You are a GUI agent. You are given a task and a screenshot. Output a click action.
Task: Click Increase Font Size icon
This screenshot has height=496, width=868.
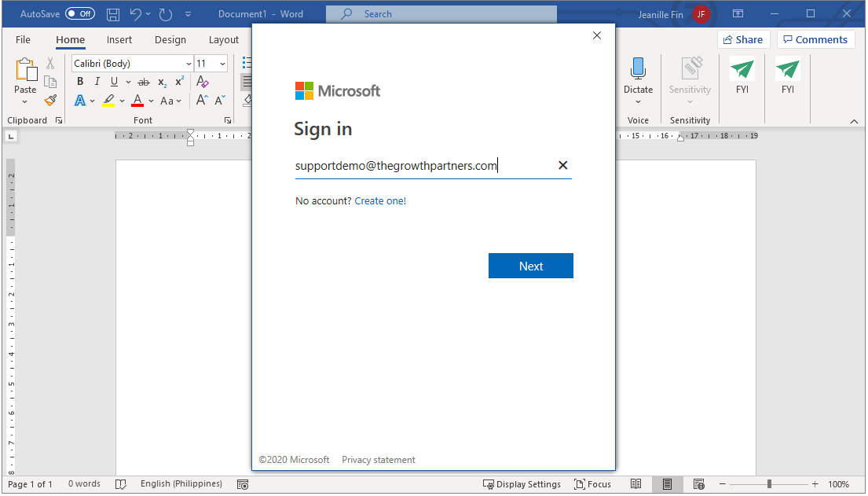tap(202, 101)
